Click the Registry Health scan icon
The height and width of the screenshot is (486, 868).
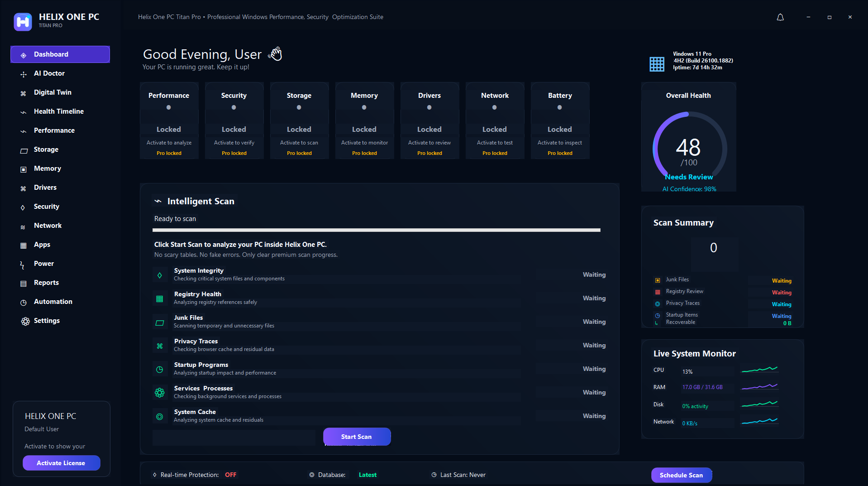[x=160, y=298]
